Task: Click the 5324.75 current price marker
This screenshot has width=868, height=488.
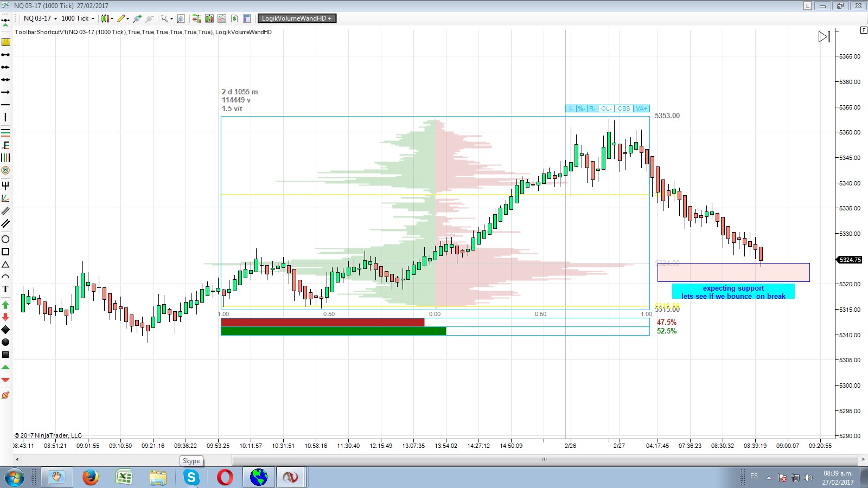Action: (850, 260)
